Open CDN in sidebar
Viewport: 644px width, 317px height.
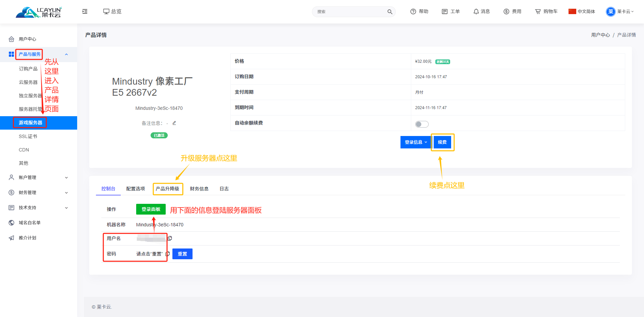[24, 150]
